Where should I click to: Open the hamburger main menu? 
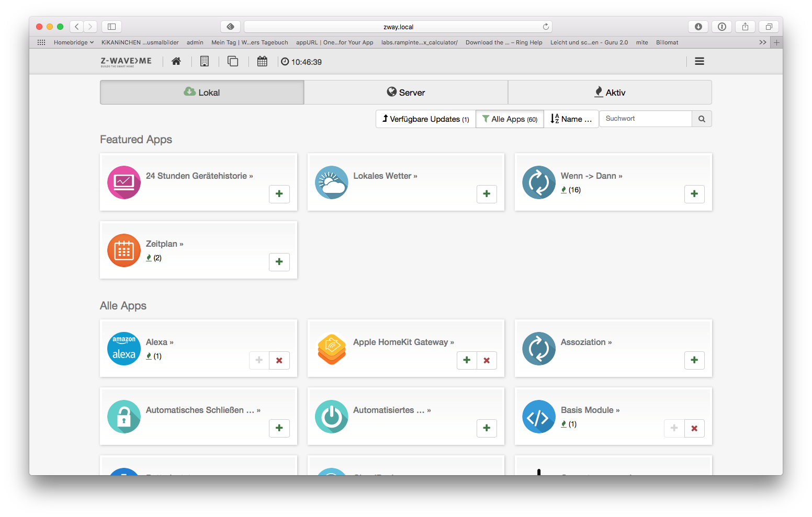pyautogui.click(x=699, y=61)
